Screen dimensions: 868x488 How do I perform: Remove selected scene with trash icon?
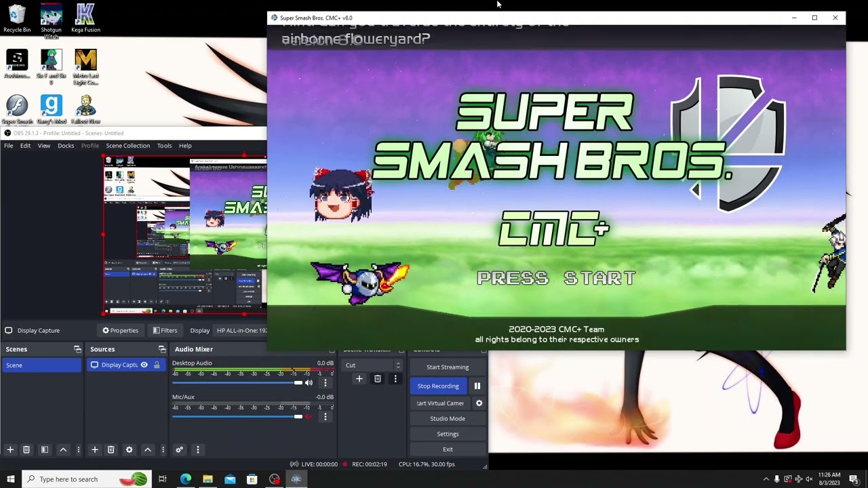click(x=26, y=449)
